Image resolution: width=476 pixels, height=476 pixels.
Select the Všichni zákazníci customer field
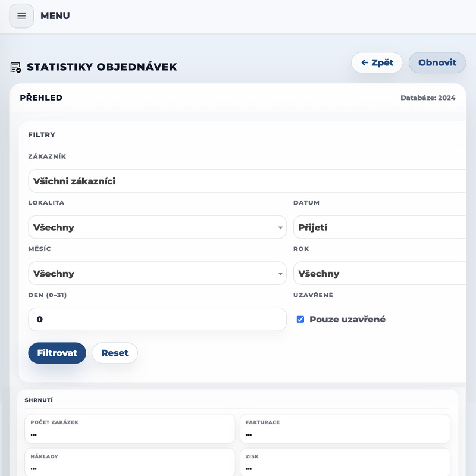(x=247, y=181)
